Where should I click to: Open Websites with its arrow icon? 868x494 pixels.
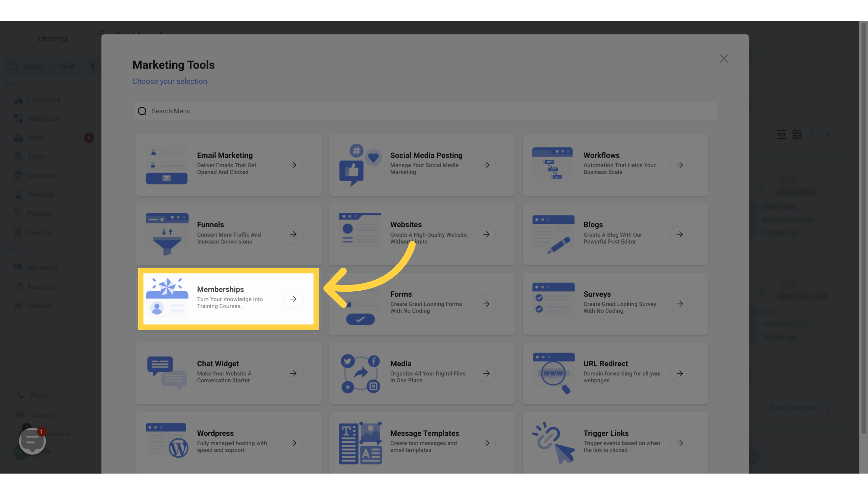pyautogui.click(x=486, y=234)
